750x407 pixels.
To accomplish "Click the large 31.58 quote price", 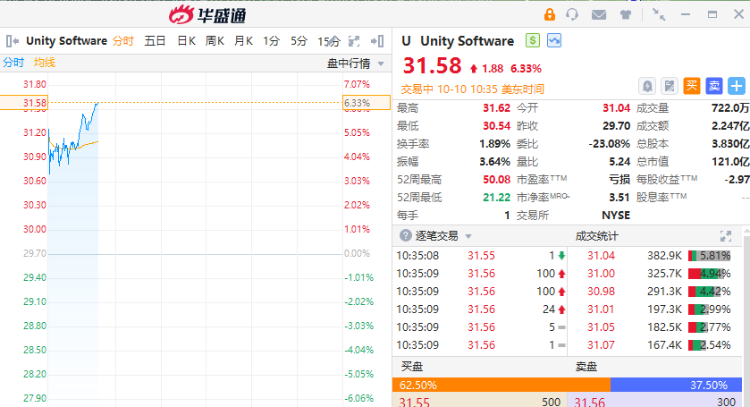I will click(x=432, y=66).
